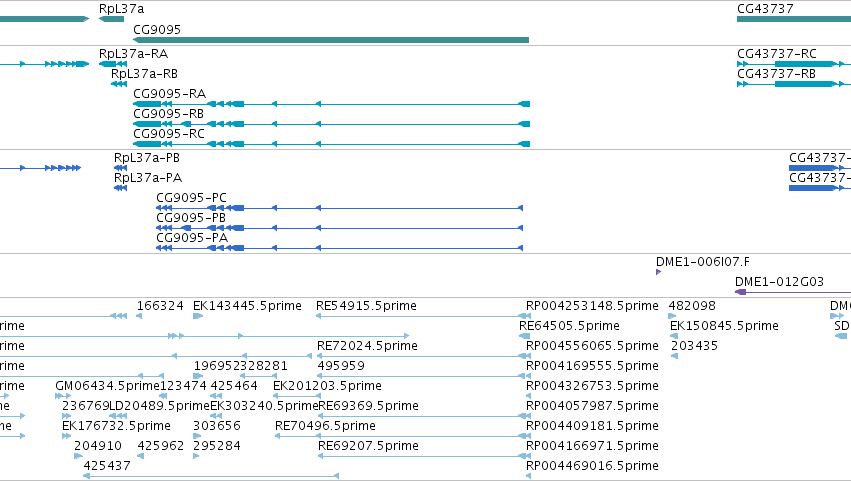This screenshot has width=851, height=481.
Task: Select EST label 123474
Action: [183, 386]
